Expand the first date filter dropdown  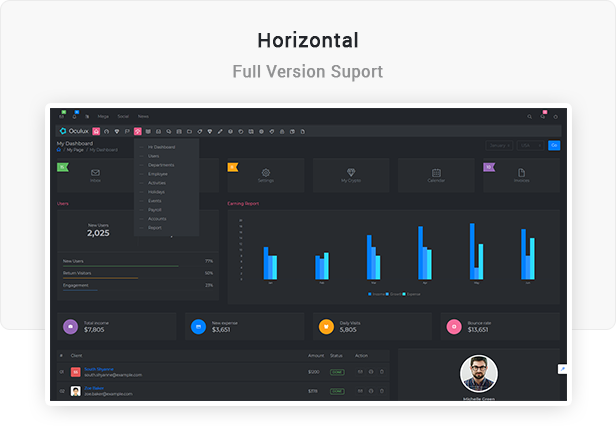(x=498, y=146)
